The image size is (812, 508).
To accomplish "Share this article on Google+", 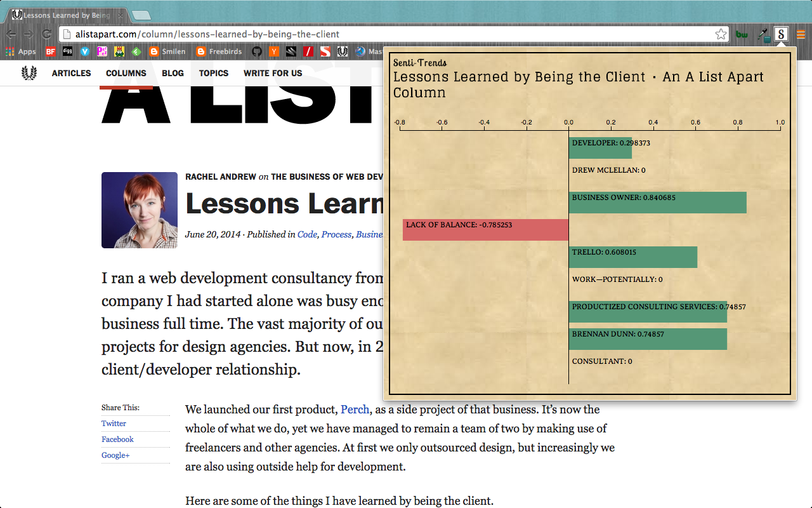I will pos(115,455).
